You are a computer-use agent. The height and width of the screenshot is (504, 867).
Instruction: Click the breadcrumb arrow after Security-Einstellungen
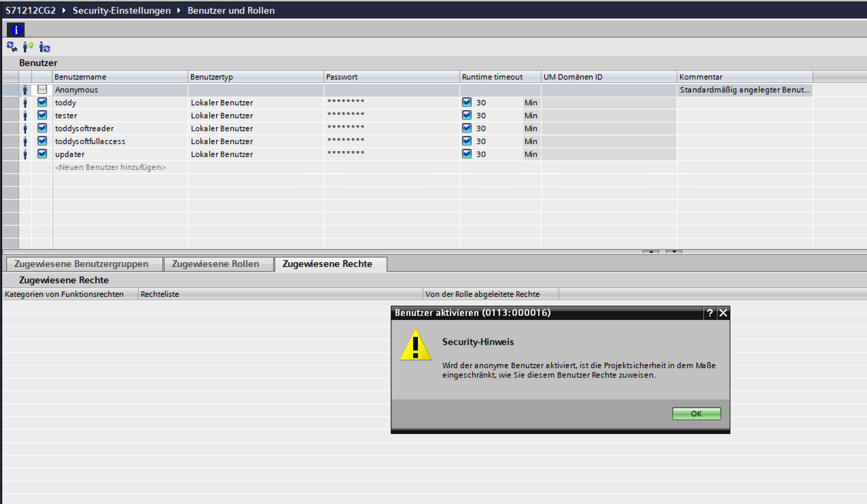click(179, 11)
